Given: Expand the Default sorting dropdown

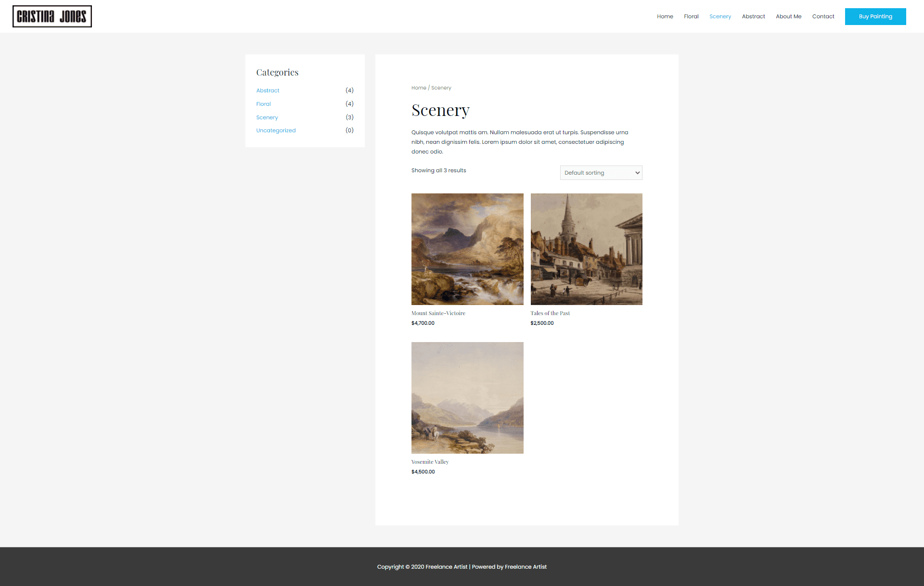Looking at the screenshot, I should [x=601, y=173].
